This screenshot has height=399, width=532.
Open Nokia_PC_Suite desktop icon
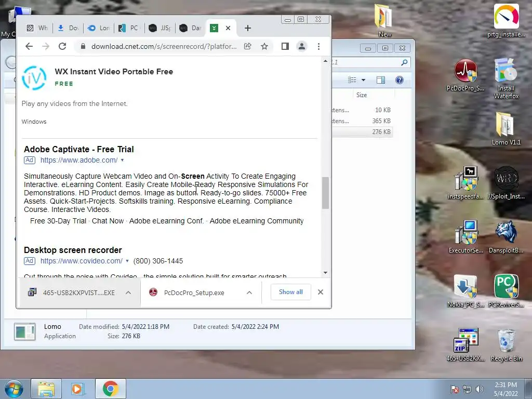(465, 291)
